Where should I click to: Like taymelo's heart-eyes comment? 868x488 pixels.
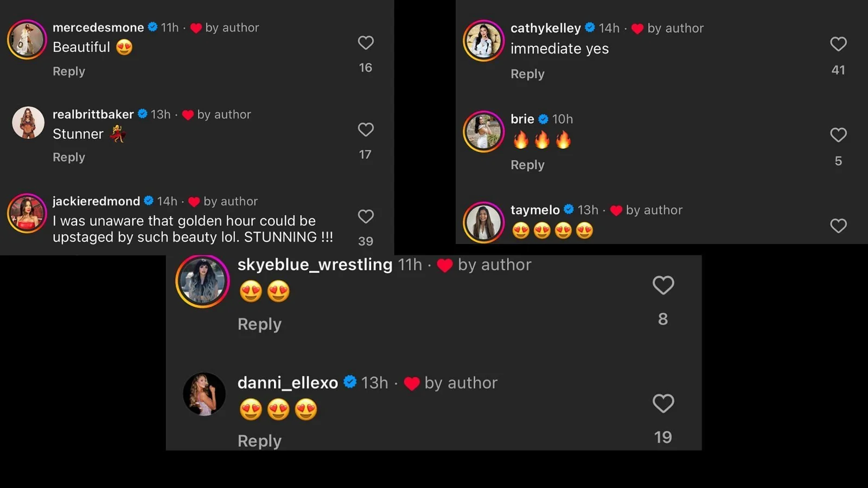pos(838,226)
